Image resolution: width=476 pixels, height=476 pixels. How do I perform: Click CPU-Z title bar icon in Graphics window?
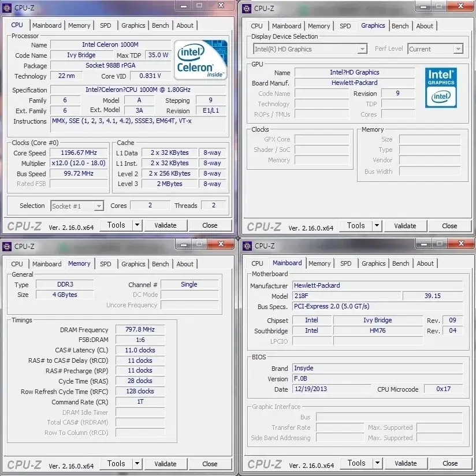click(247, 8)
